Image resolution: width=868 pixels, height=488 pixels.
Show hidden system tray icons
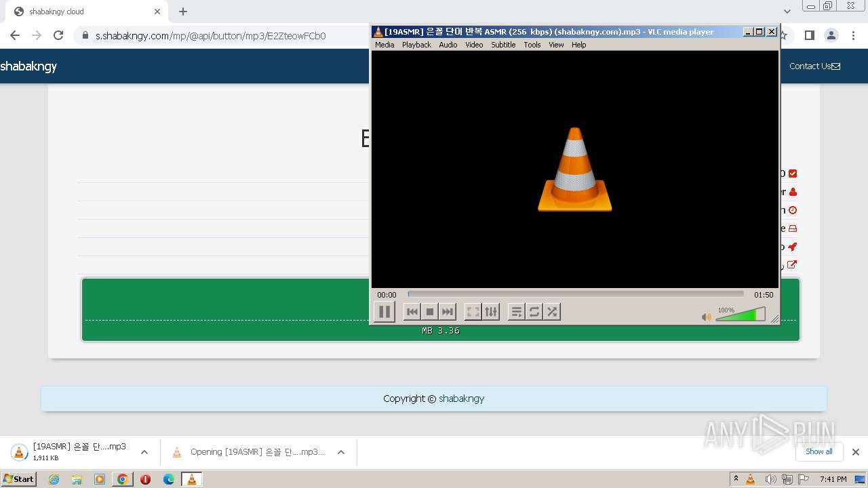736,479
